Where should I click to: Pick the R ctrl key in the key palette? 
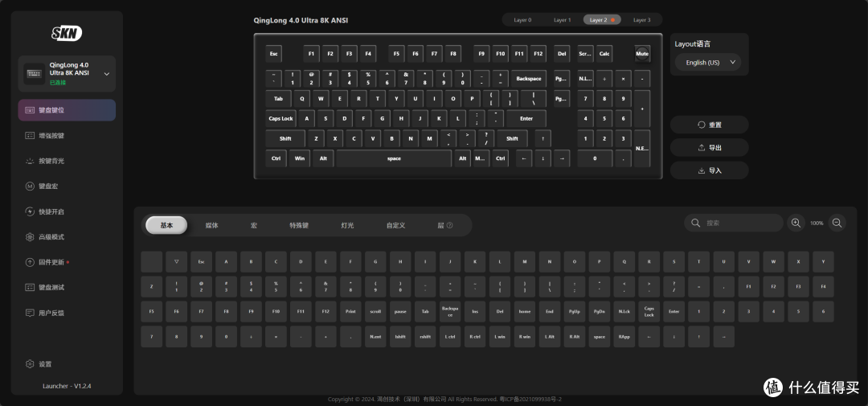475,336
